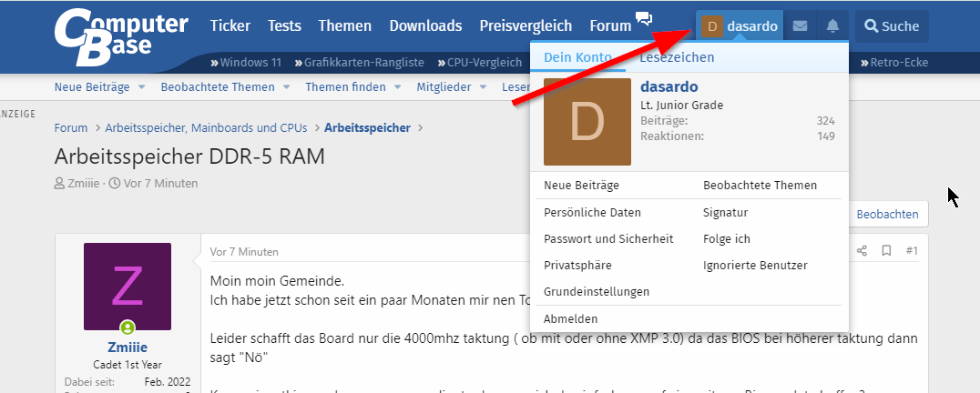Open the Ticker menu item
The height and width of the screenshot is (393, 980).
[230, 26]
